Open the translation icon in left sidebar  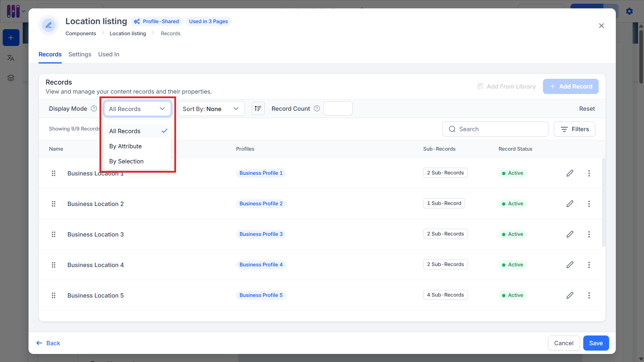tap(11, 58)
